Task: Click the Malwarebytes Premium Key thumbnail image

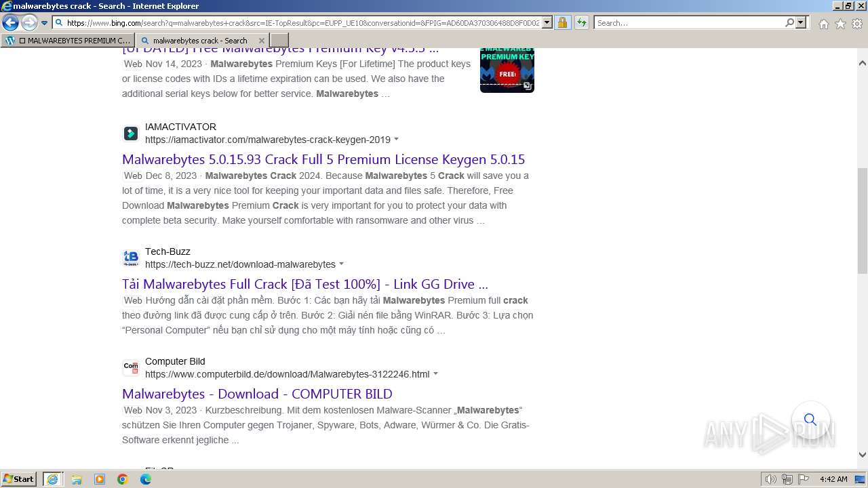Action: 507,70
